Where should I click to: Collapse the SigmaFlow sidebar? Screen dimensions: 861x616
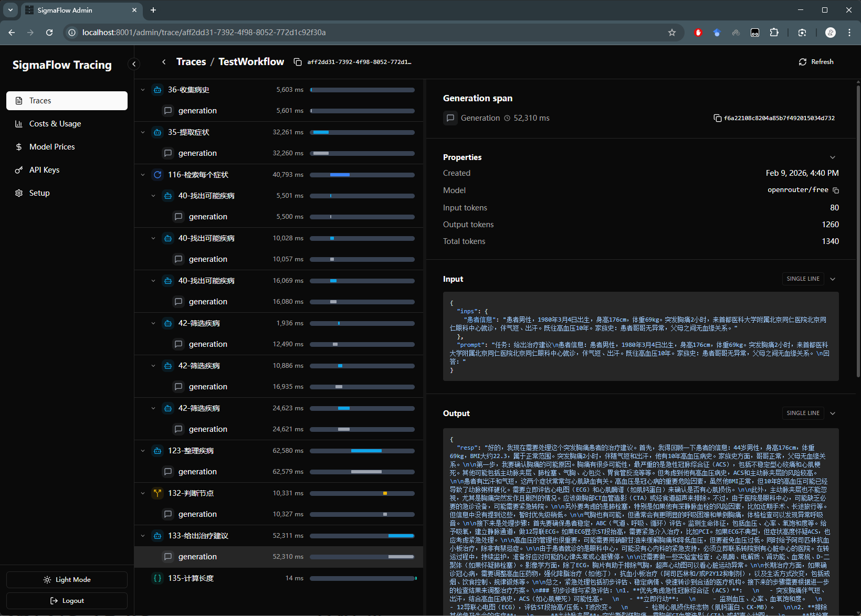(x=134, y=64)
